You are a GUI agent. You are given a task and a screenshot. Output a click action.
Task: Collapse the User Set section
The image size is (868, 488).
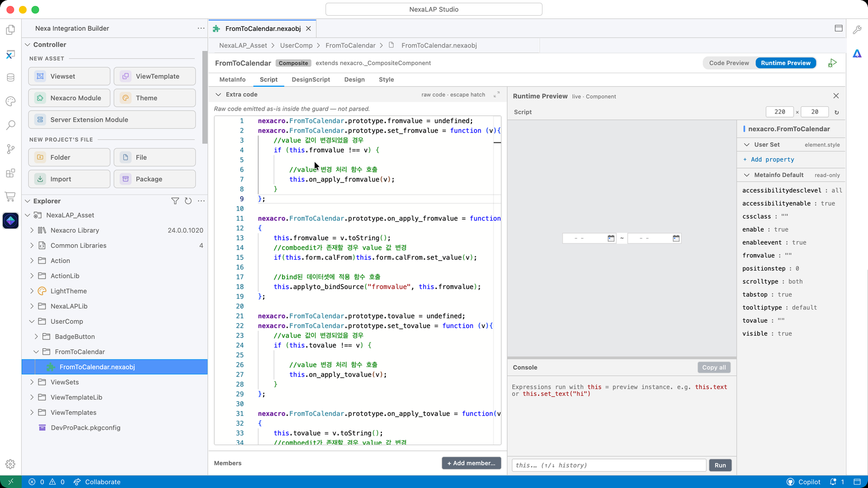point(746,145)
